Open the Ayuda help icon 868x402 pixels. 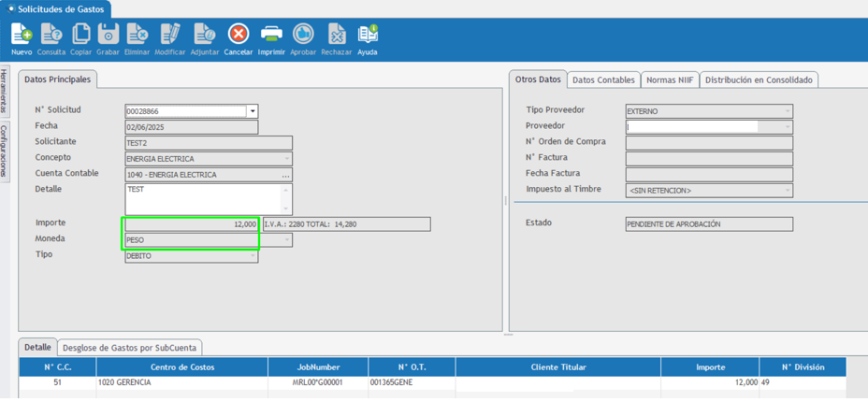pyautogui.click(x=368, y=36)
